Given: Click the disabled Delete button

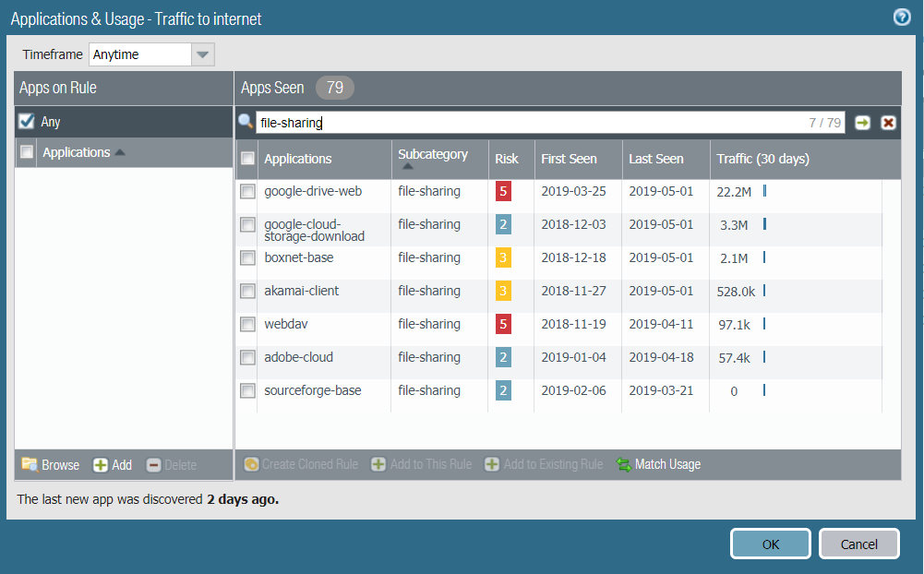Looking at the screenshot, I should (x=172, y=465).
